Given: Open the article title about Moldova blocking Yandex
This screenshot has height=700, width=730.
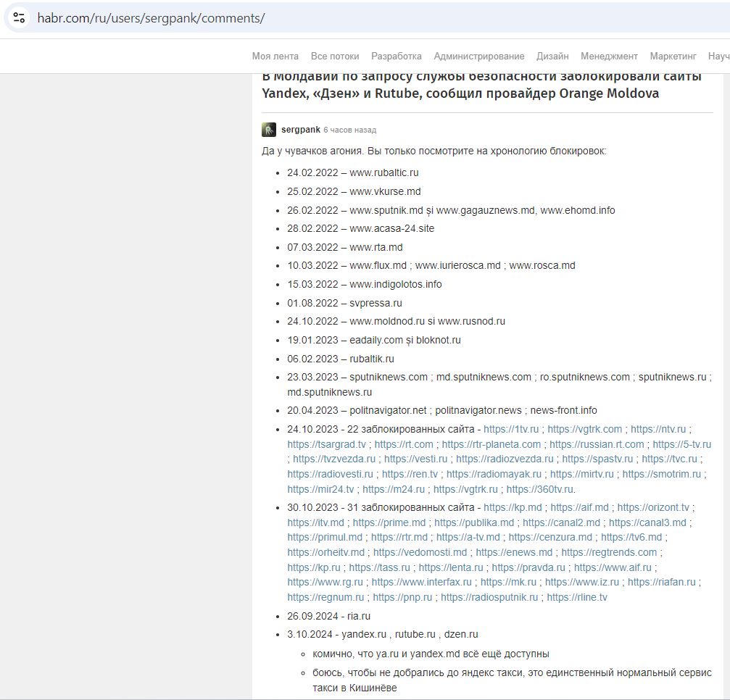Looking at the screenshot, I should coord(481,85).
